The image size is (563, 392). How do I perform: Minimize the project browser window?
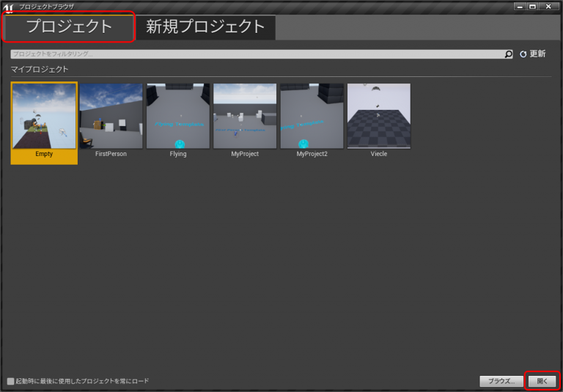[x=520, y=7]
